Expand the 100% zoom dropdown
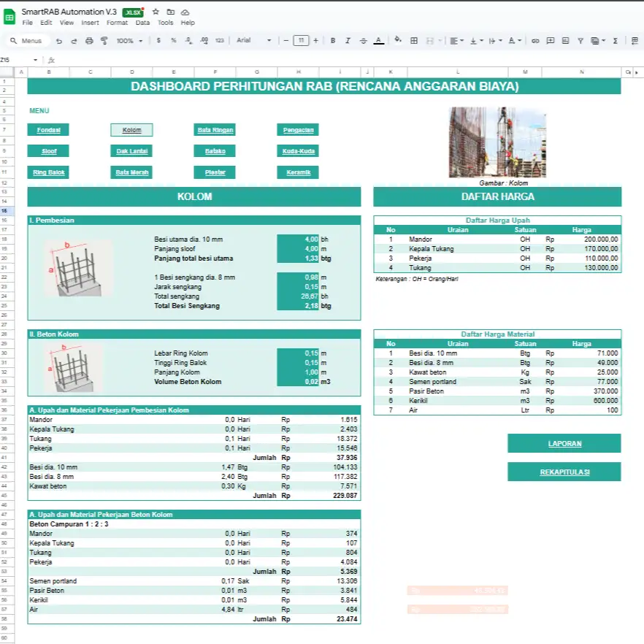644x644 pixels. point(129,41)
